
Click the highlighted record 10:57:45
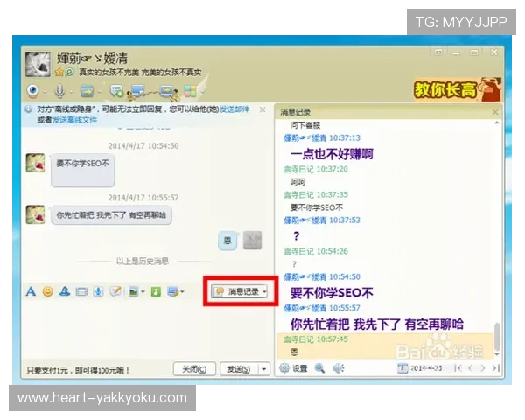[x=385, y=346]
